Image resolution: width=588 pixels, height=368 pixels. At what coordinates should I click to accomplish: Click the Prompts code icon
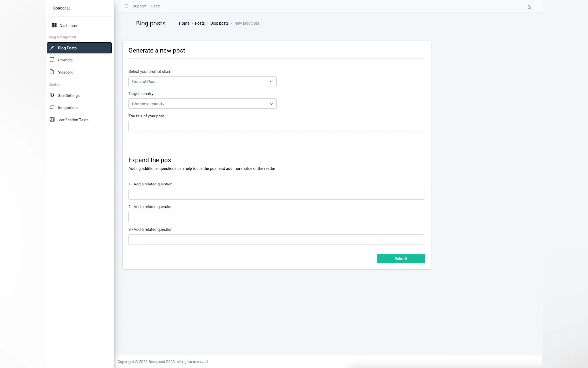52,60
